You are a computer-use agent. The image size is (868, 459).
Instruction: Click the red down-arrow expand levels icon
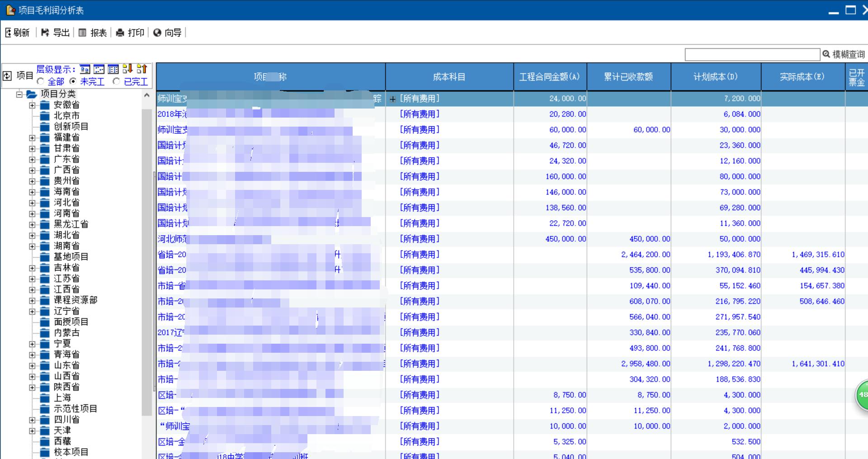[127, 69]
